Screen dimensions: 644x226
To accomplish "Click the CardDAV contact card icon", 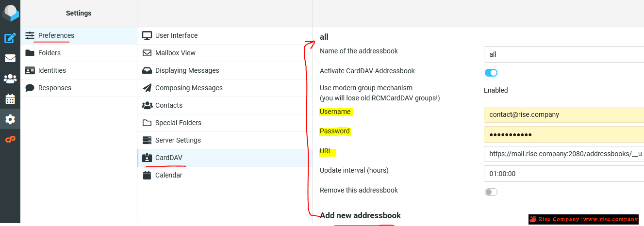I will pos(147,158).
